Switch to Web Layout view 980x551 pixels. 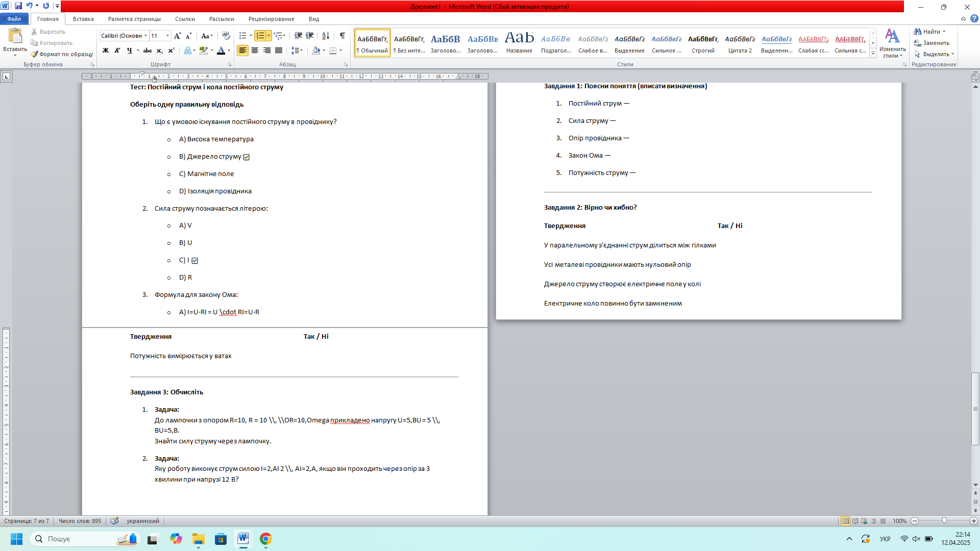[864, 521]
